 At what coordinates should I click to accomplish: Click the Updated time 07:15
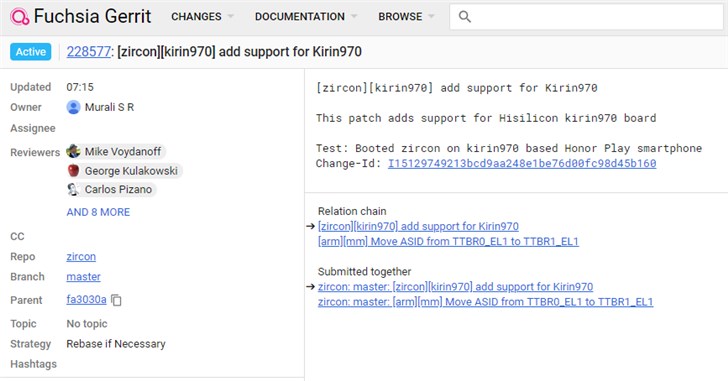tap(80, 87)
